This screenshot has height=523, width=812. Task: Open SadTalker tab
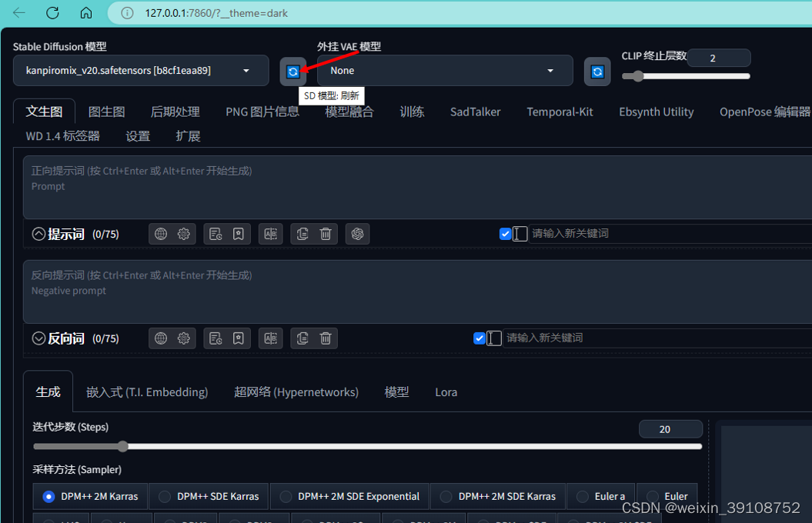[476, 112]
